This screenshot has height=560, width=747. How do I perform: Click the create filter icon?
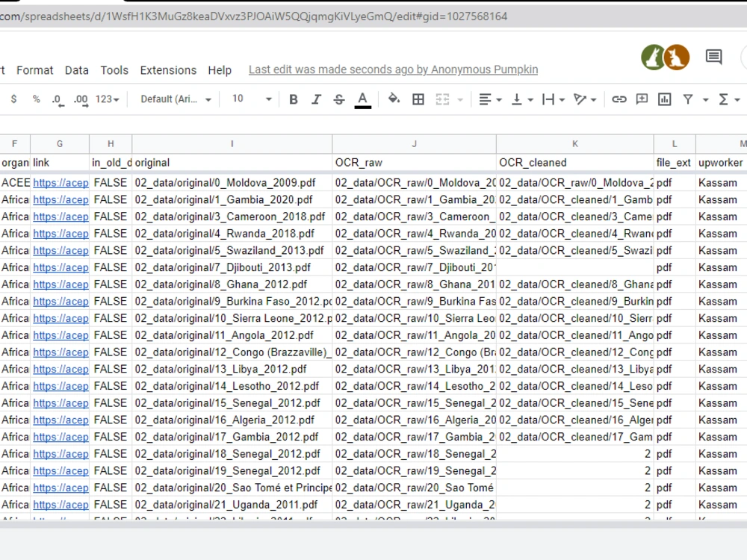[687, 99]
